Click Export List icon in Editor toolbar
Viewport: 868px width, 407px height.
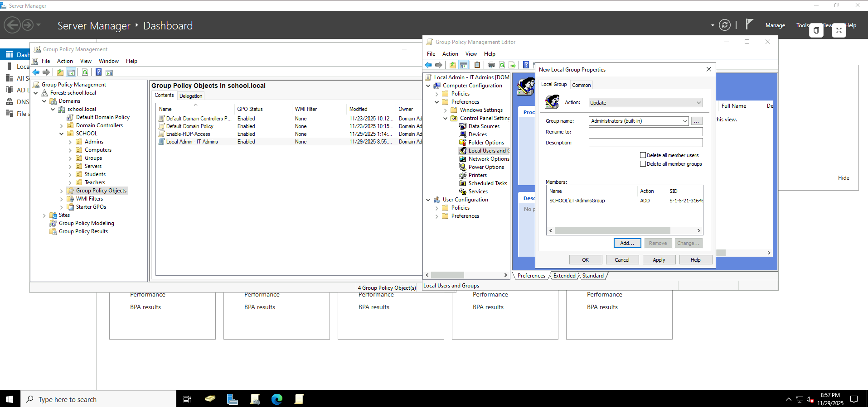(512, 65)
